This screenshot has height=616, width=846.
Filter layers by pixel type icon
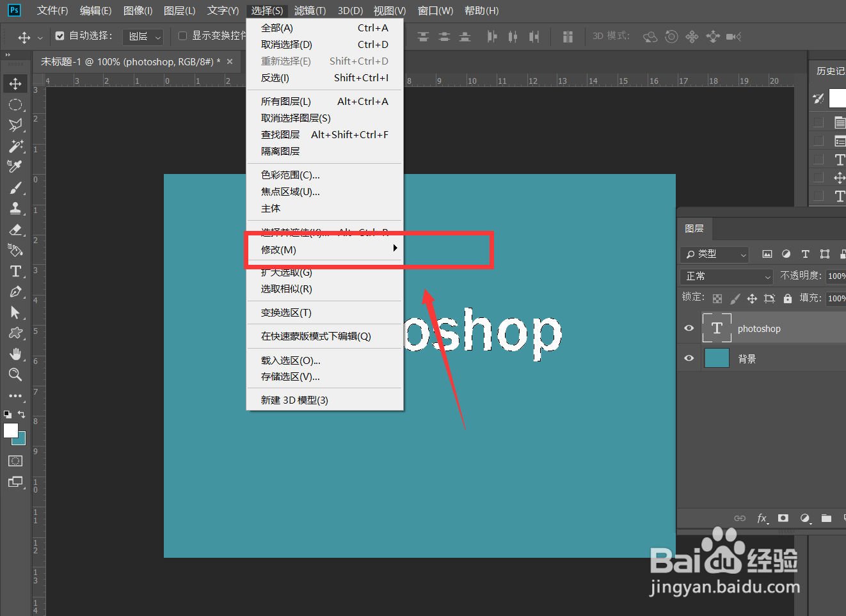point(767,254)
